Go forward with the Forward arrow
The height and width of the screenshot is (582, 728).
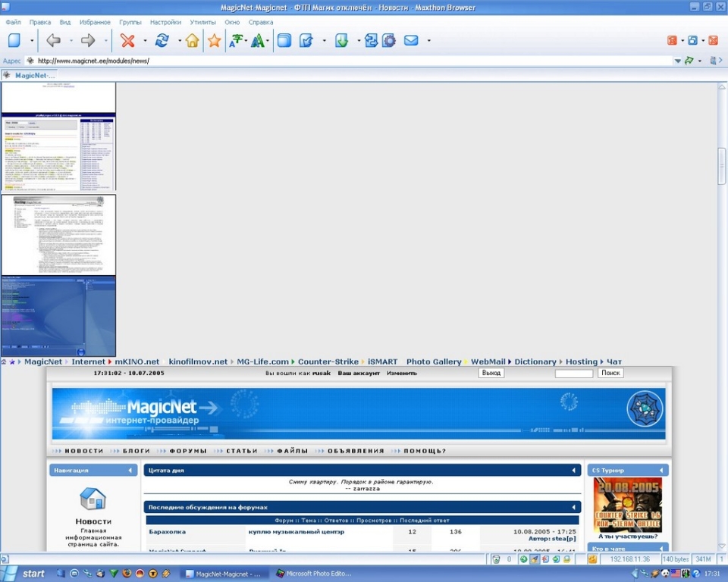tap(88, 40)
